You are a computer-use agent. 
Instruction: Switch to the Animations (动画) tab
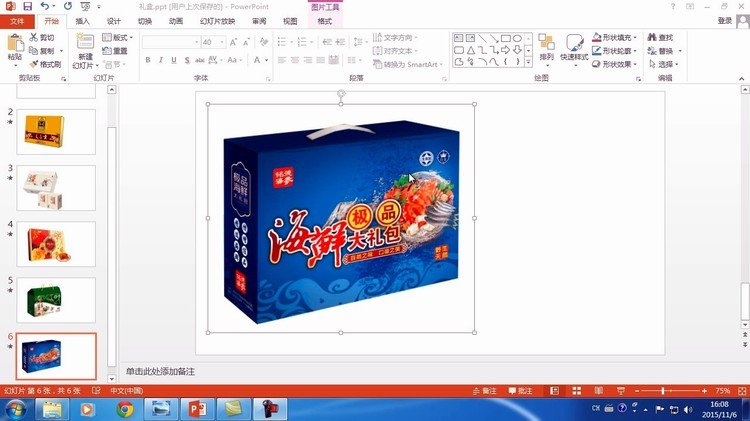(176, 21)
